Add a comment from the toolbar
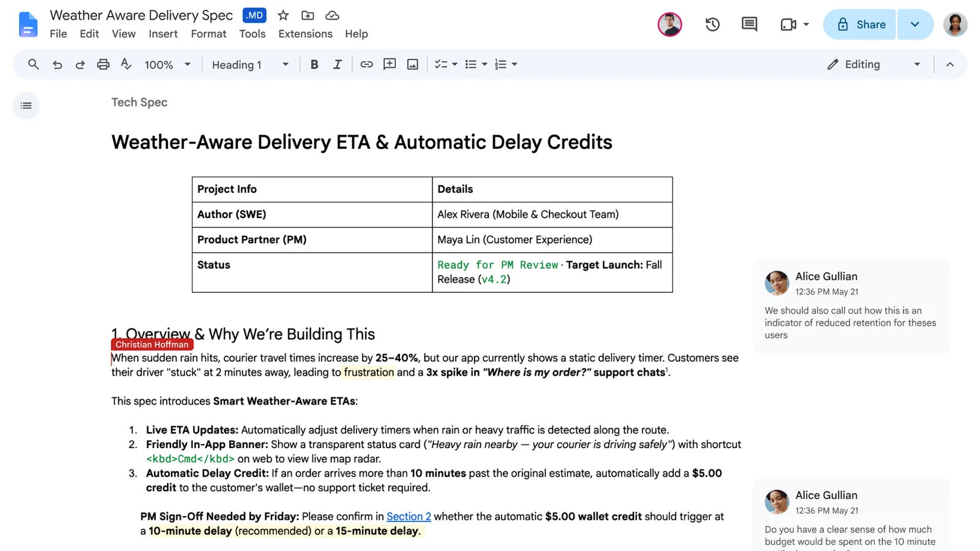The image size is (980, 551). click(x=390, y=64)
